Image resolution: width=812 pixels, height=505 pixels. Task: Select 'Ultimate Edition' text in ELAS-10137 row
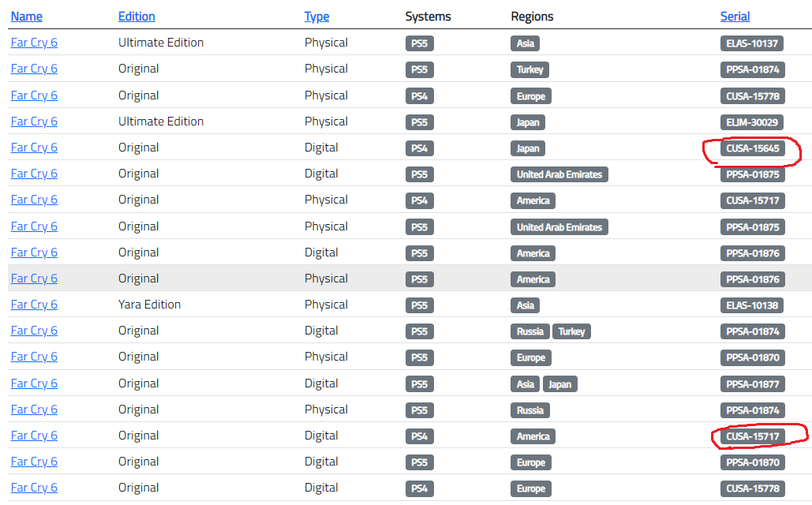click(160, 43)
